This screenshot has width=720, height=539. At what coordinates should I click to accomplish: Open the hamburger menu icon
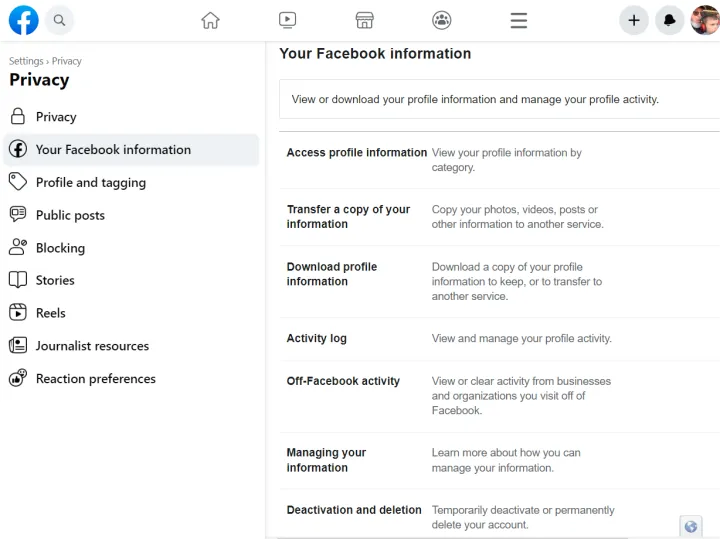pos(518,20)
